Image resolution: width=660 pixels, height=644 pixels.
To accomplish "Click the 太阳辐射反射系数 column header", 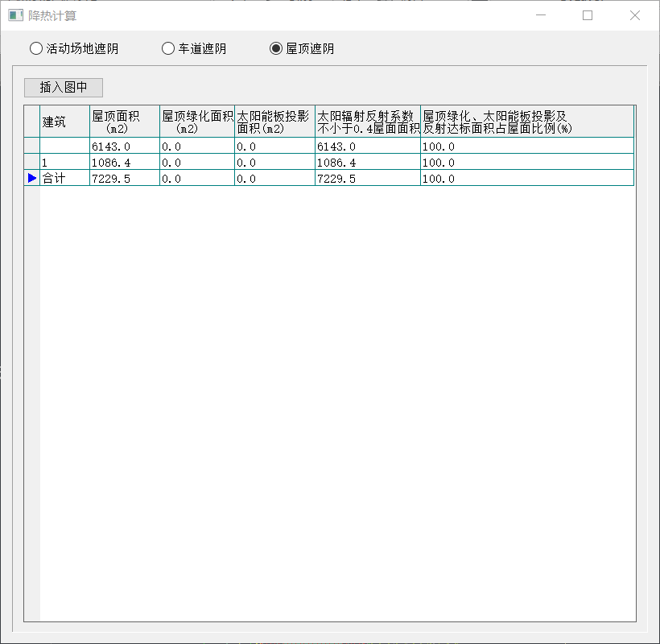I will pos(367,122).
